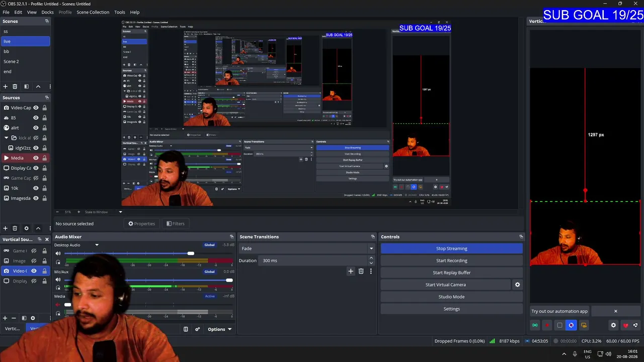Toggle the alirt browser source visibility
Image resolution: width=644 pixels, height=362 pixels.
pyautogui.click(x=36, y=128)
